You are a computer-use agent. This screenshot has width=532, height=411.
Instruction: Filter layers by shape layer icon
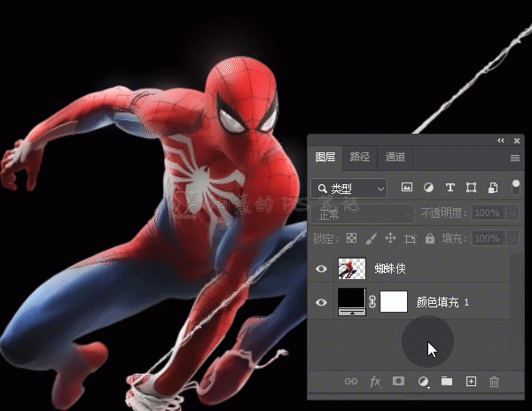472,188
